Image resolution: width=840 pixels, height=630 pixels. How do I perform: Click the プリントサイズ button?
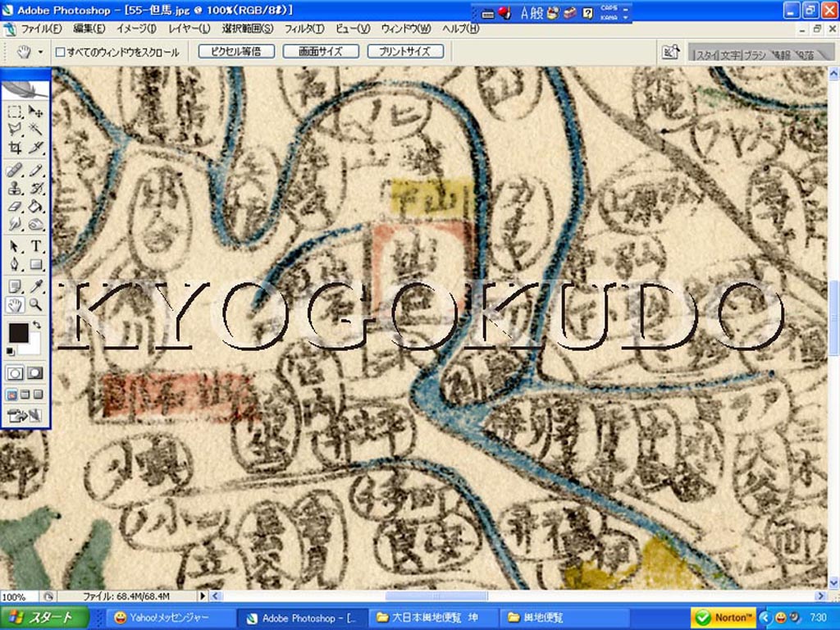pos(405,52)
